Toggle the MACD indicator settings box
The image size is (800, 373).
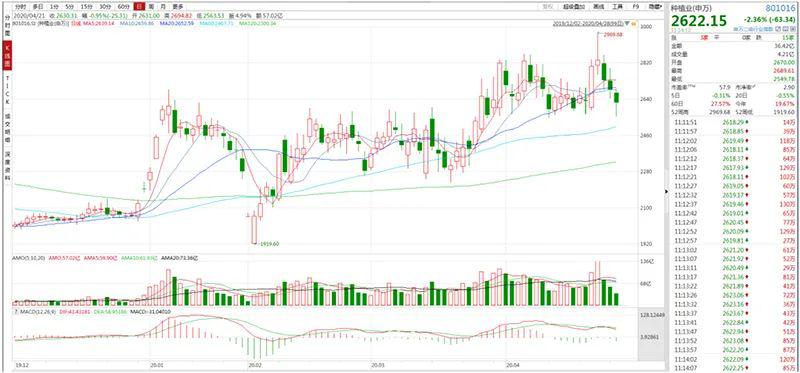[16, 311]
